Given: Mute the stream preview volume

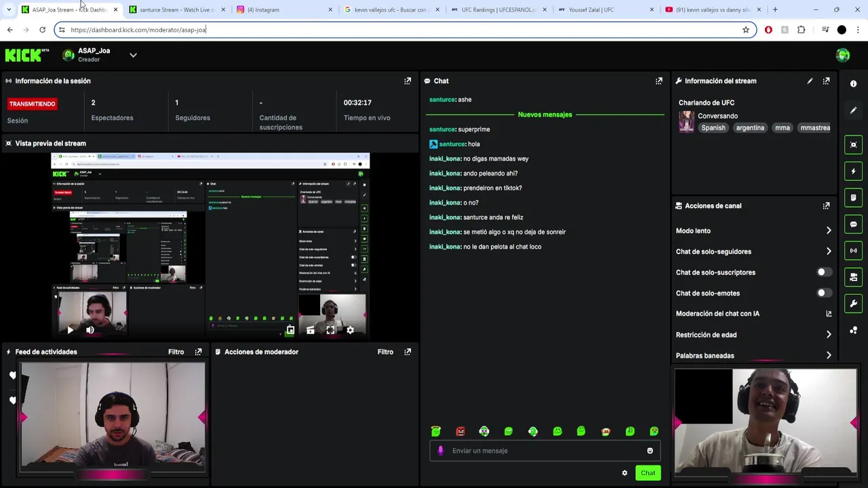Looking at the screenshot, I should tap(90, 330).
